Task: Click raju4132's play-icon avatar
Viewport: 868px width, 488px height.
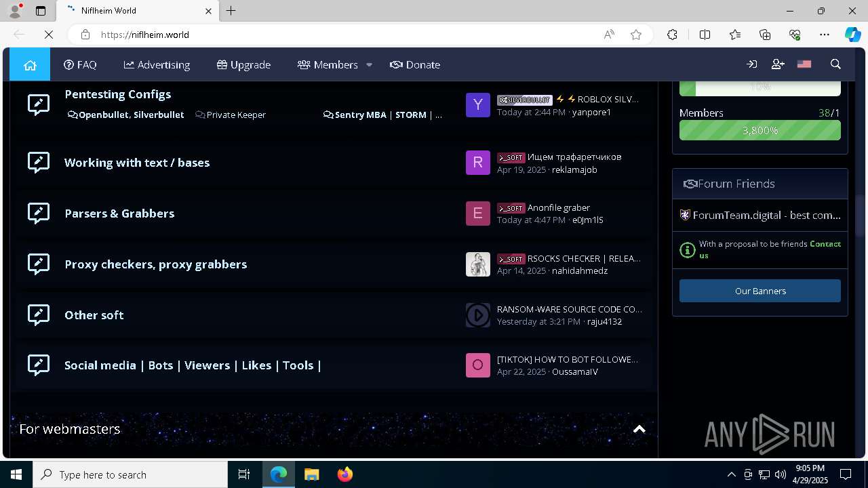Action: point(478,315)
